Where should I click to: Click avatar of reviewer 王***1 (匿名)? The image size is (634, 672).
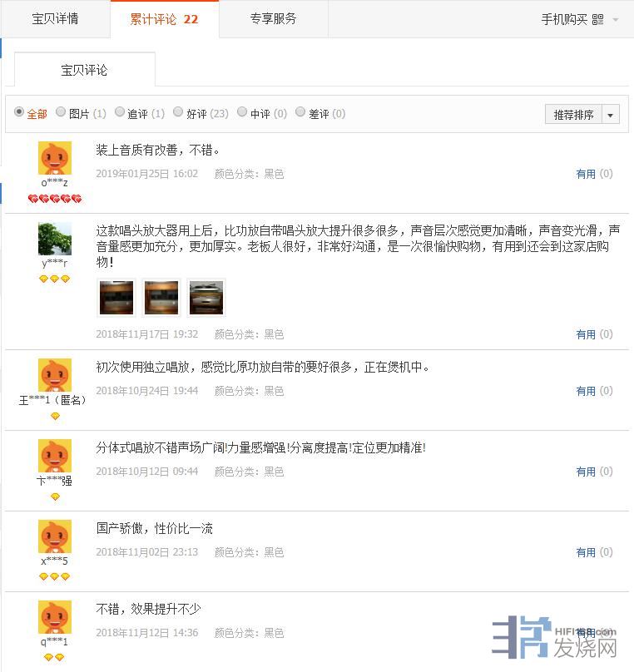(x=55, y=375)
